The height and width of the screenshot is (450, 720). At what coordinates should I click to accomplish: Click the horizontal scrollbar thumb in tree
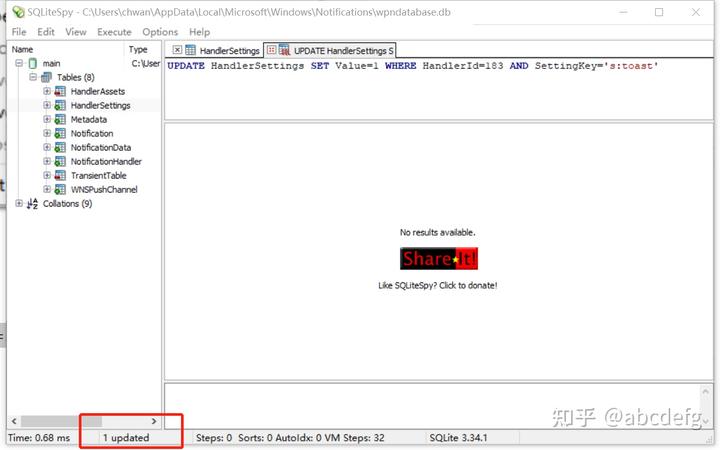click(61, 421)
